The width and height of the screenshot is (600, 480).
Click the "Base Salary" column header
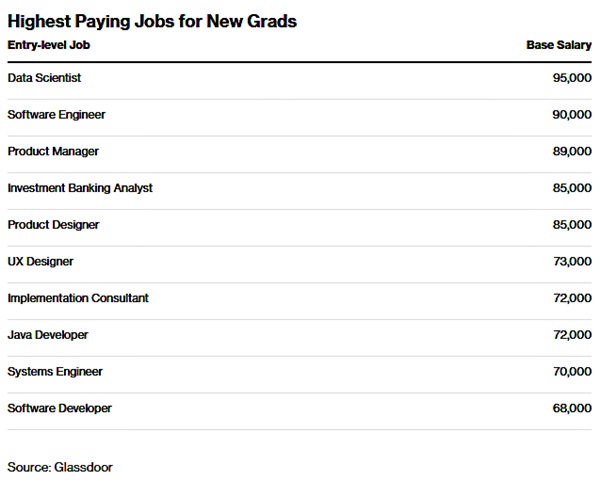pos(559,45)
